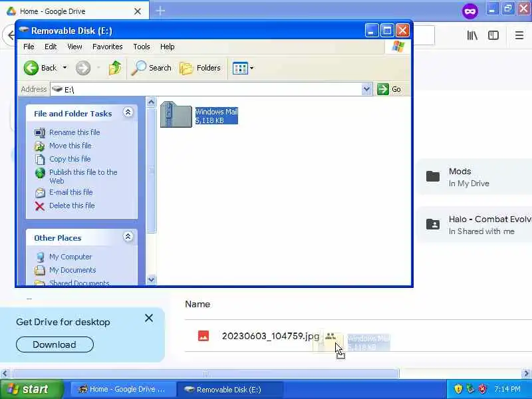Click Download Drive for desktop button
This screenshot has height=399, width=532.
pyautogui.click(x=55, y=344)
